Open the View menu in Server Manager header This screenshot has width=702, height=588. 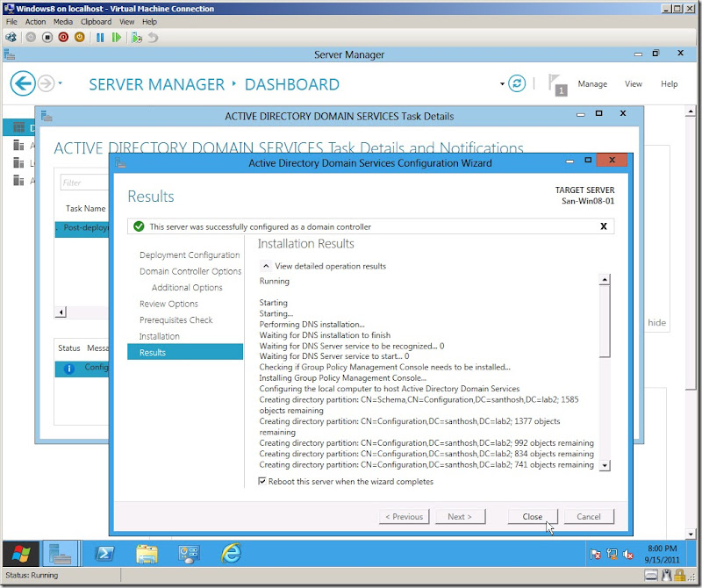(x=633, y=83)
